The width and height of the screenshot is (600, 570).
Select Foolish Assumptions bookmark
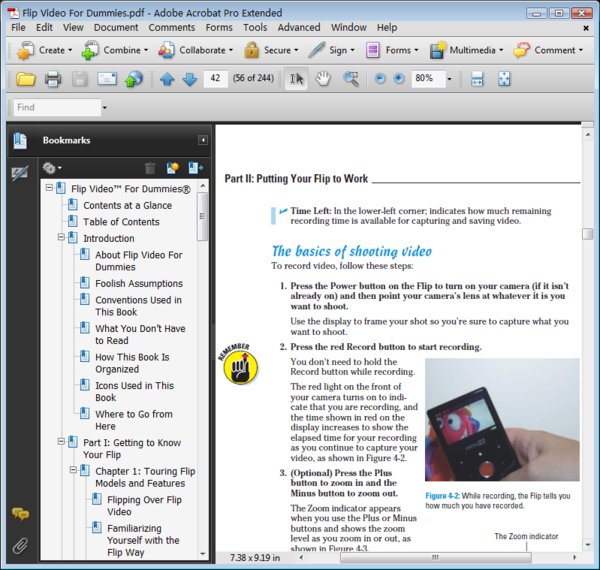pyautogui.click(x=139, y=283)
